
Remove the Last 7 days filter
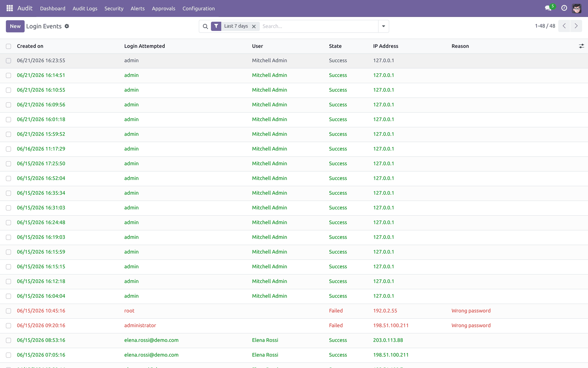254,26
